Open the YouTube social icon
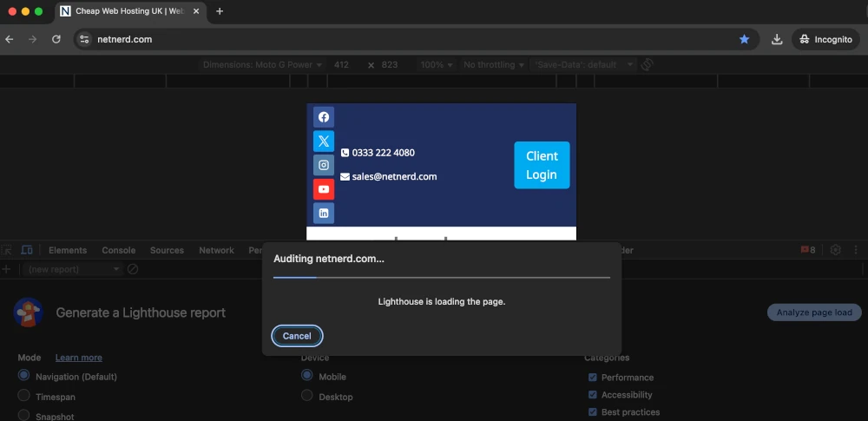This screenshot has height=421, width=868. 324,189
